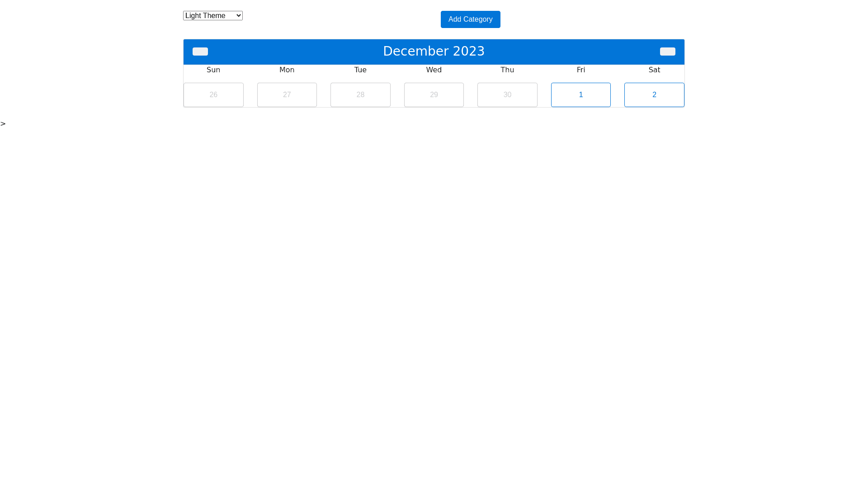Click the previous month navigation button
Viewport: 868px width, 488px height.
click(x=200, y=52)
